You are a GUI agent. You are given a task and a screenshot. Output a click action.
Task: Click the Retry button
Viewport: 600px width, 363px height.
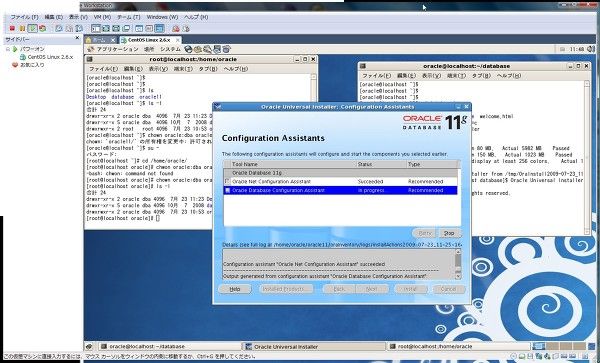425,233
